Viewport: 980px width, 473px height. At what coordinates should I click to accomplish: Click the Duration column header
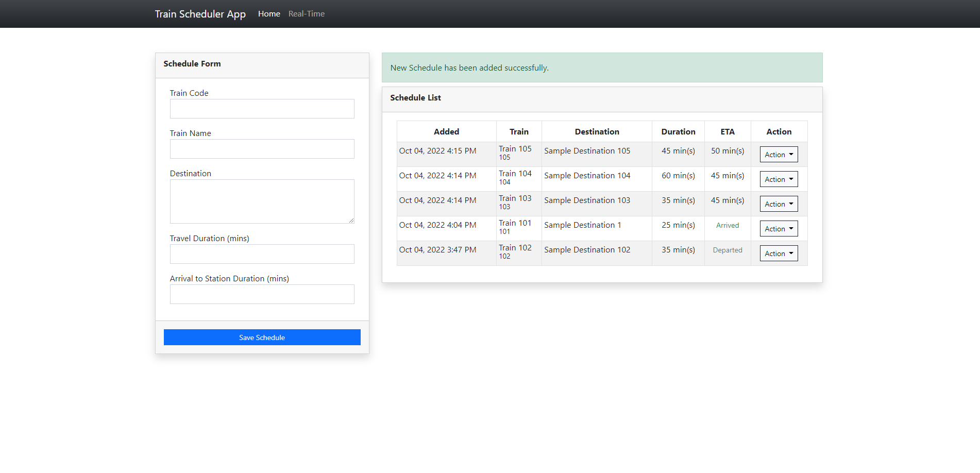(x=678, y=131)
